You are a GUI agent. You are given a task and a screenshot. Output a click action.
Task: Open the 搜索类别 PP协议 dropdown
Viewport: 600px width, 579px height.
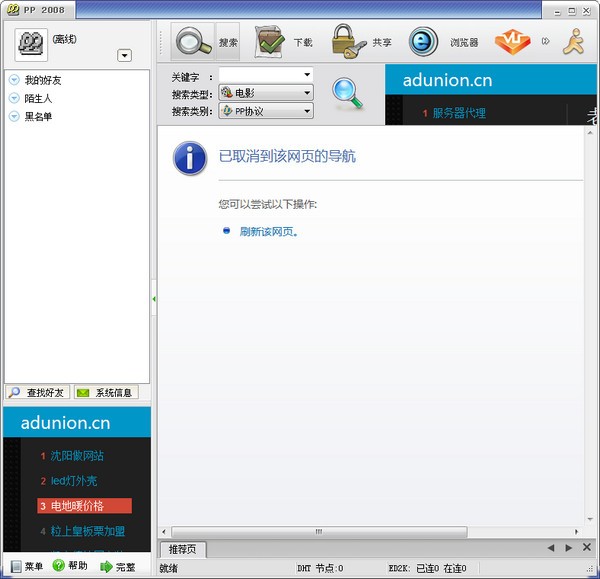266,111
